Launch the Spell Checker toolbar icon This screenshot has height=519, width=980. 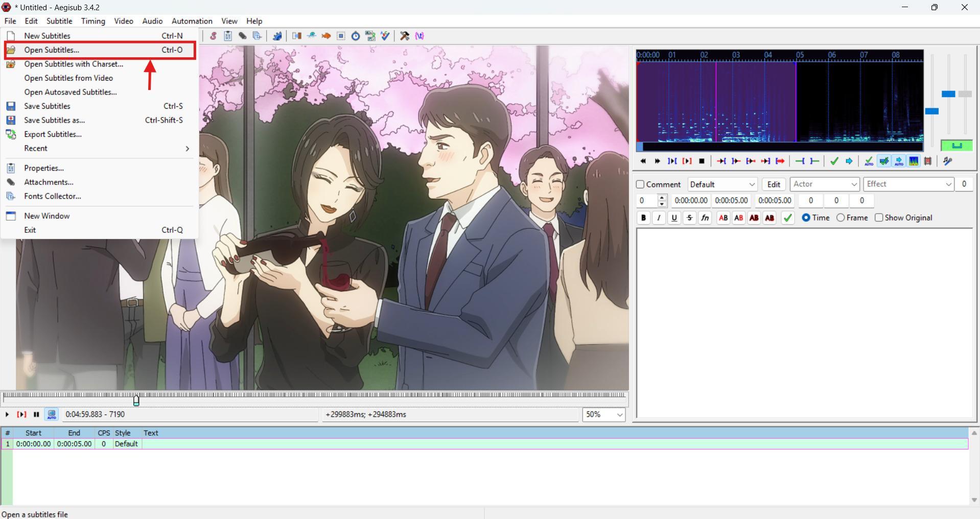[x=385, y=36]
